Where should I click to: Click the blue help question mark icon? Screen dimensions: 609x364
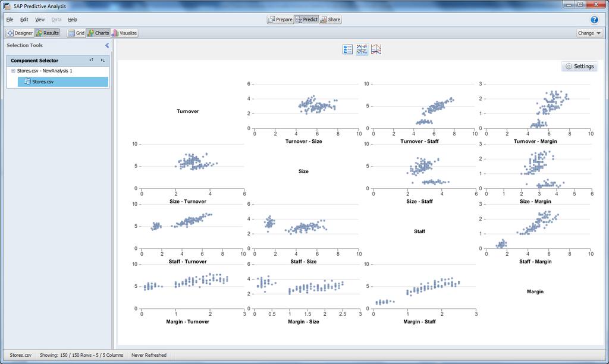(594, 20)
